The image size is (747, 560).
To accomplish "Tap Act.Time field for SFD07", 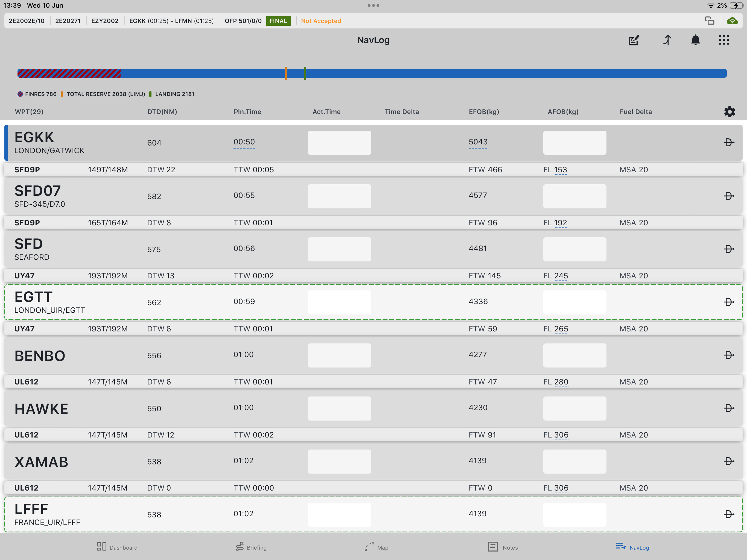I will [x=339, y=196].
